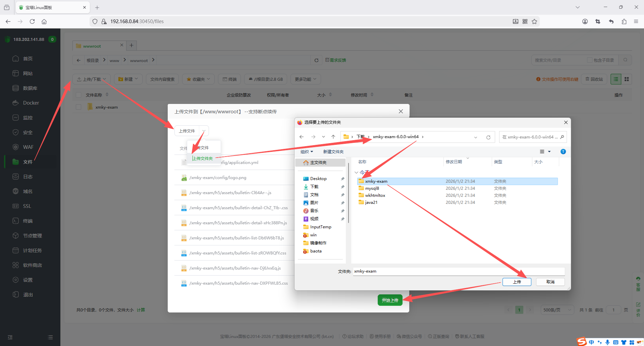Click the refresh icon in the file dialog
The height and width of the screenshot is (346, 644).
(x=488, y=137)
